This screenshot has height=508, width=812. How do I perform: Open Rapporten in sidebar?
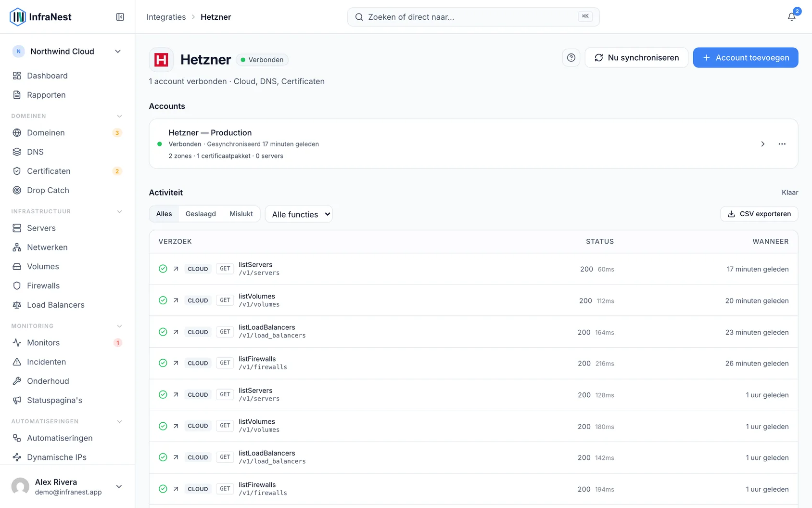coord(67,95)
